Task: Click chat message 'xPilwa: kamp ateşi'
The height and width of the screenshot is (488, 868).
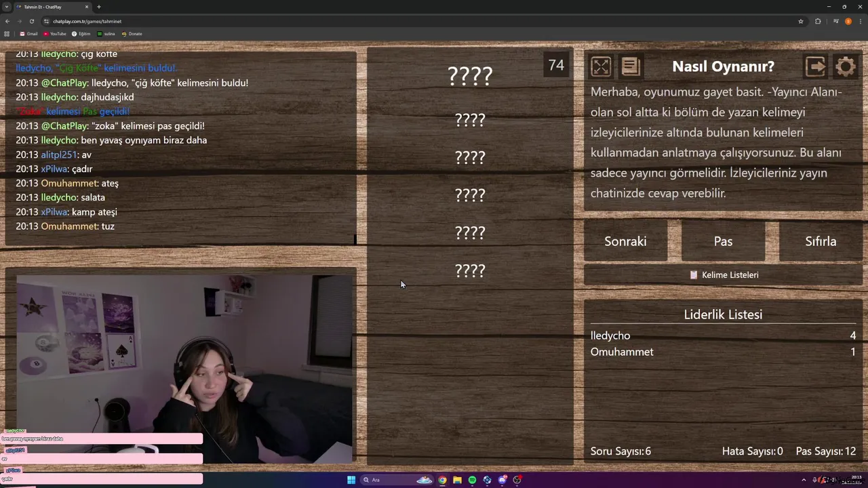Action: click(x=66, y=212)
